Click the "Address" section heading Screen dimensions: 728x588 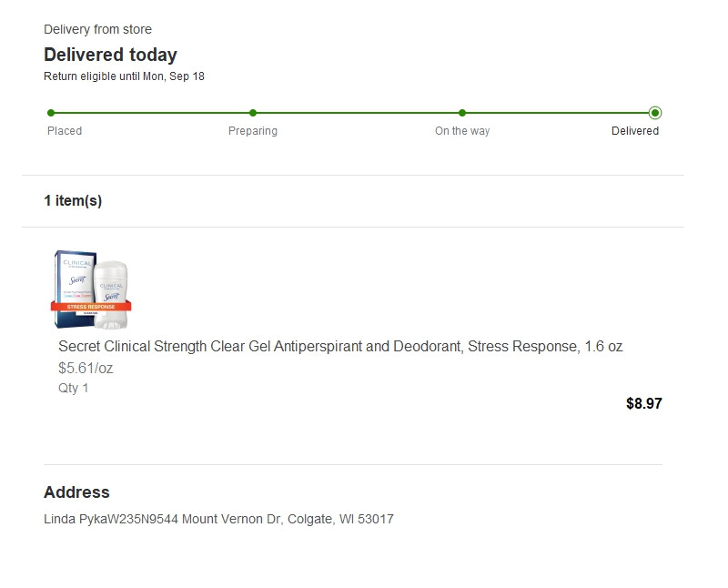[x=76, y=492]
